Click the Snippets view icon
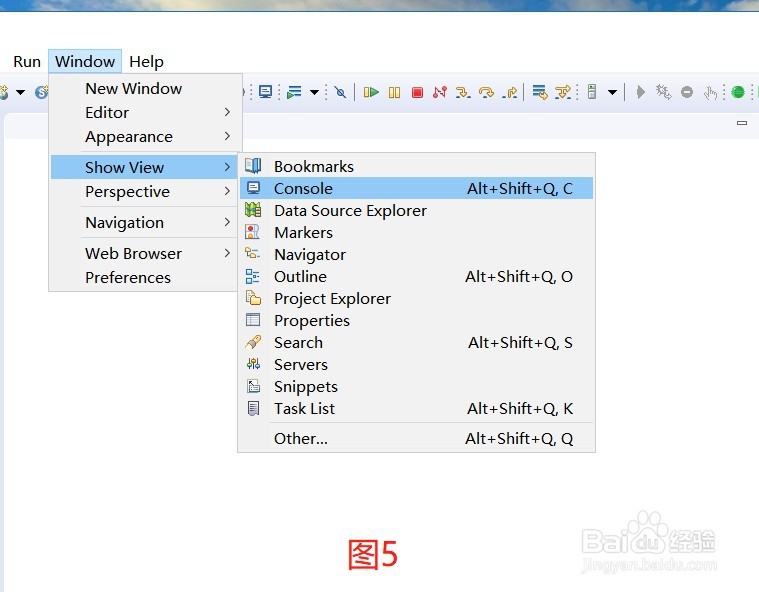The image size is (759, 592). pos(253,386)
